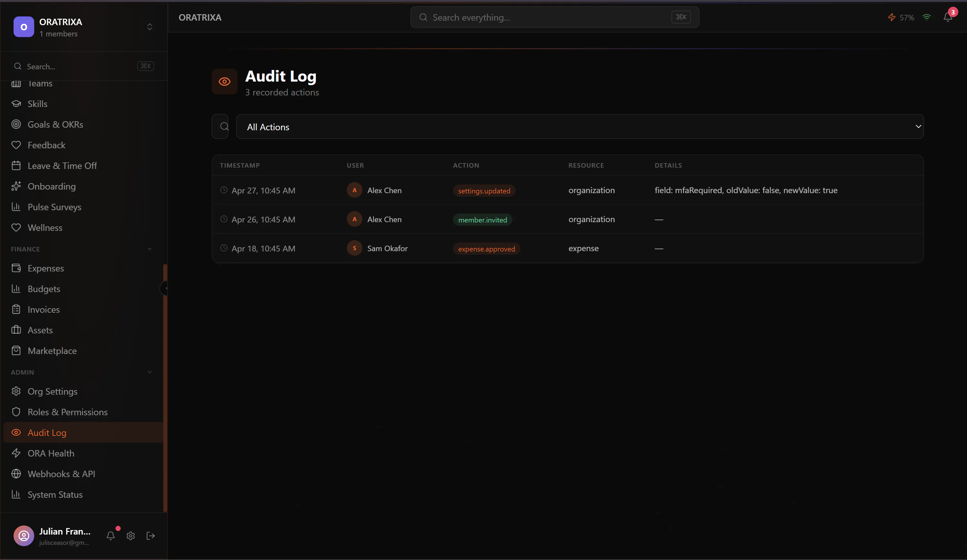Click the ORA Health lightning icon
Image resolution: width=967 pixels, height=560 pixels.
click(16, 453)
